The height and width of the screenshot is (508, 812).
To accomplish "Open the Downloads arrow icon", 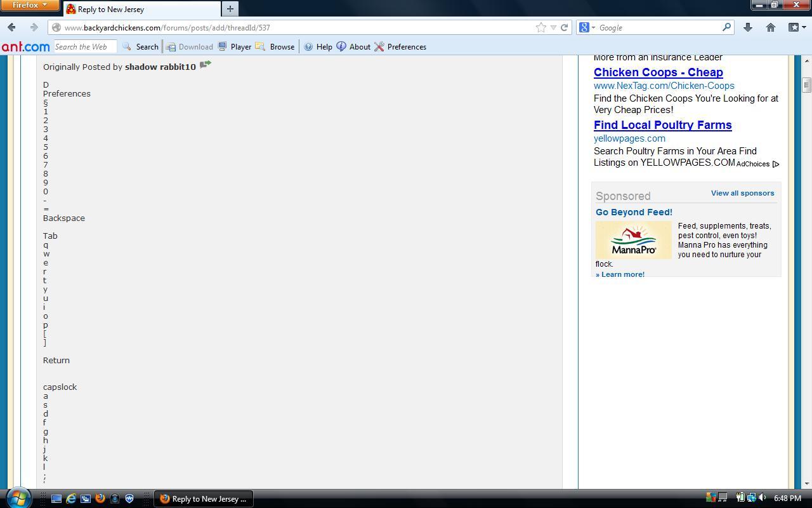I will pos(748,27).
